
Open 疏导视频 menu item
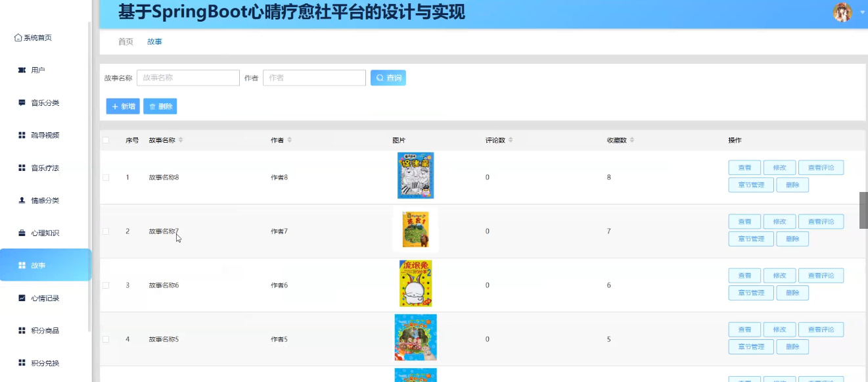[44, 135]
